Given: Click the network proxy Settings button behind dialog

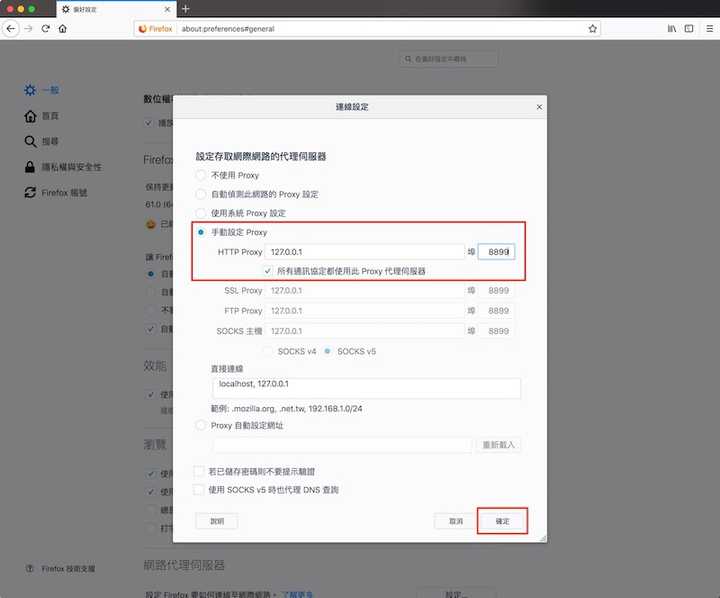Looking at the screenshot, I should click(456, 593).
